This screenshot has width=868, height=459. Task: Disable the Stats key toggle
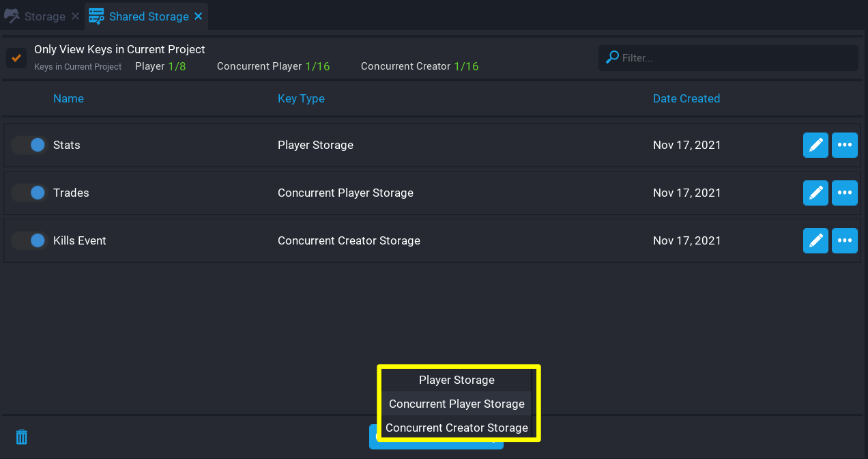click(x=28, y=145)
